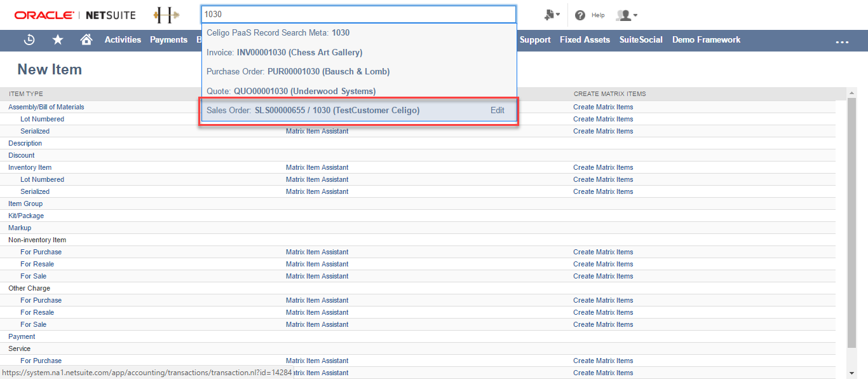
Task: Create Matrix Items for Other Charge For Purchase
Action: tap(603, 300)
